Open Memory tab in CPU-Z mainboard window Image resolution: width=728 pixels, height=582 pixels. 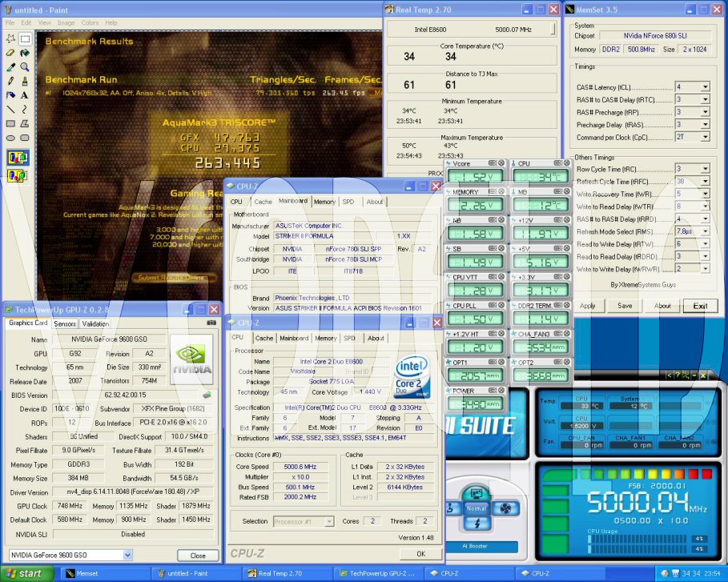point(324,202)
